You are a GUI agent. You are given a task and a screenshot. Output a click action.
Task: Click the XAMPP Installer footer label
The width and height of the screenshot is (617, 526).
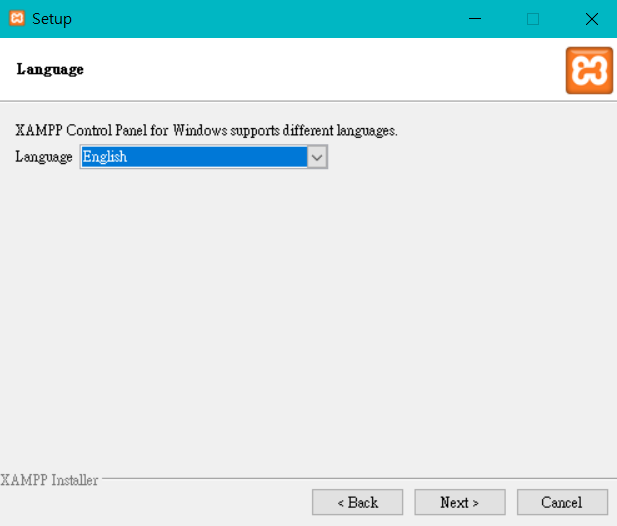coord(49,480)
